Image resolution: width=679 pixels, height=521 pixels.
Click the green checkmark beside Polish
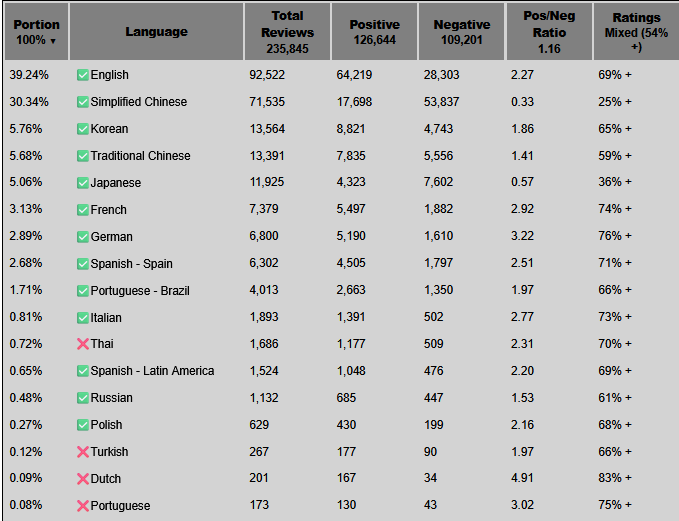coord(83,425)
